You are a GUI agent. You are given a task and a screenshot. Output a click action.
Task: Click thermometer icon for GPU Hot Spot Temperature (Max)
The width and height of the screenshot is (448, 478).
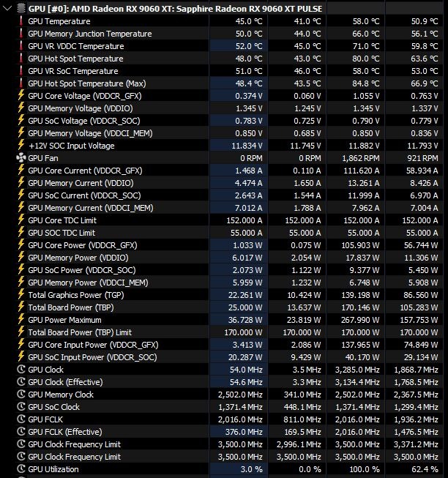point(20,83)
